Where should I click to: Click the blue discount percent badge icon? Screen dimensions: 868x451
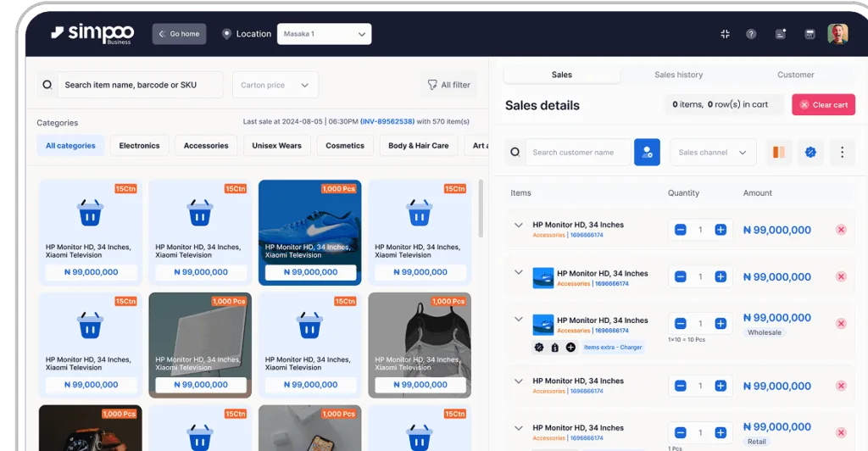click(810, 153)
